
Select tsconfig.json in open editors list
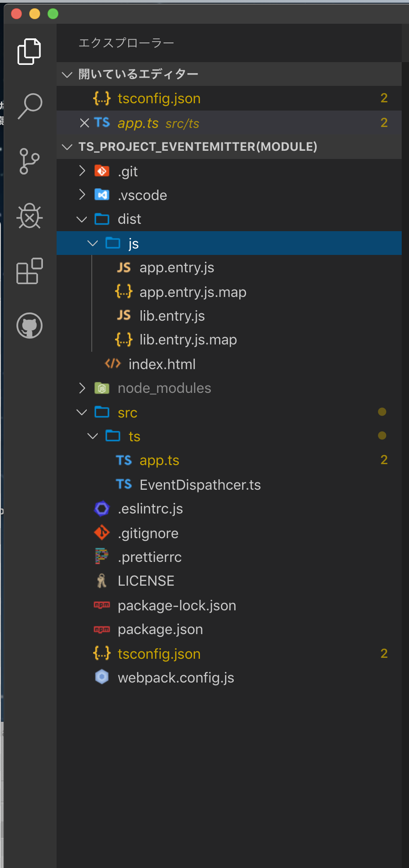[159, 99]
